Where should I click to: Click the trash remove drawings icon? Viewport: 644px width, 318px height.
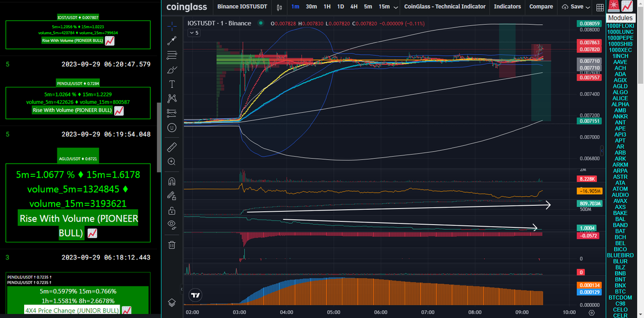172,245
